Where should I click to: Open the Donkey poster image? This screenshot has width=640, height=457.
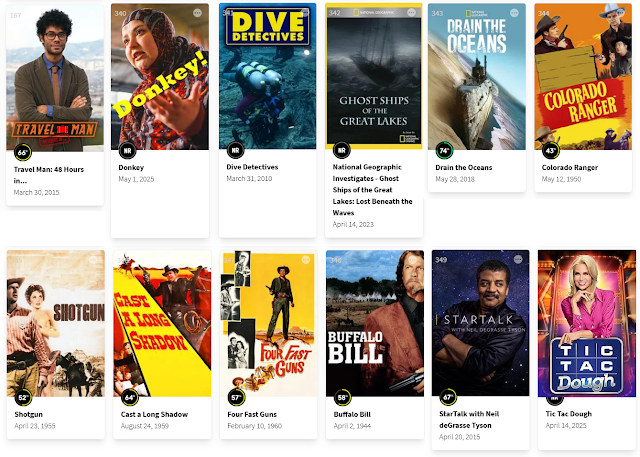point(160,77)
